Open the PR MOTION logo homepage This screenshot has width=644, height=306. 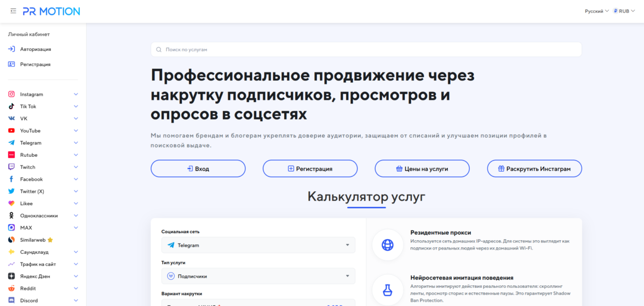tap(51, 11)
